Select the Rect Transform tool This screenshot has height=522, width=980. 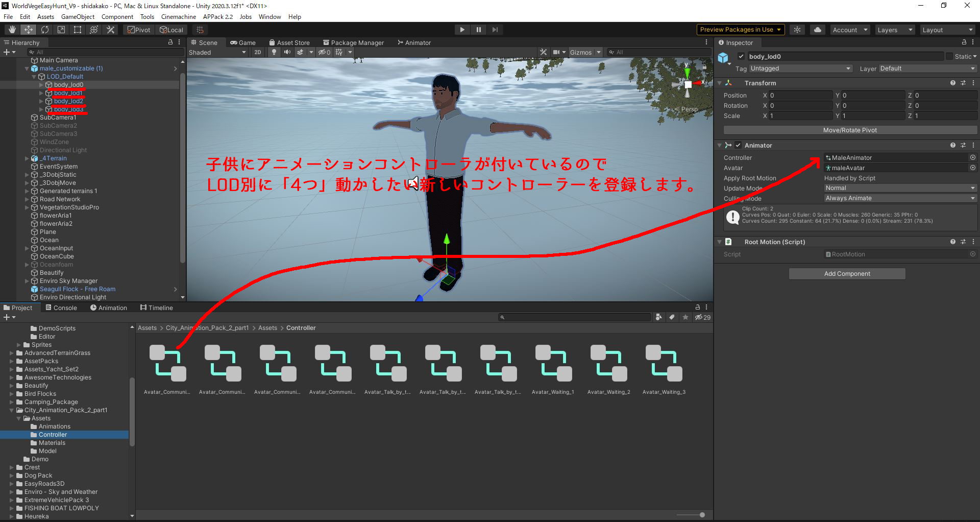[77, 29]
